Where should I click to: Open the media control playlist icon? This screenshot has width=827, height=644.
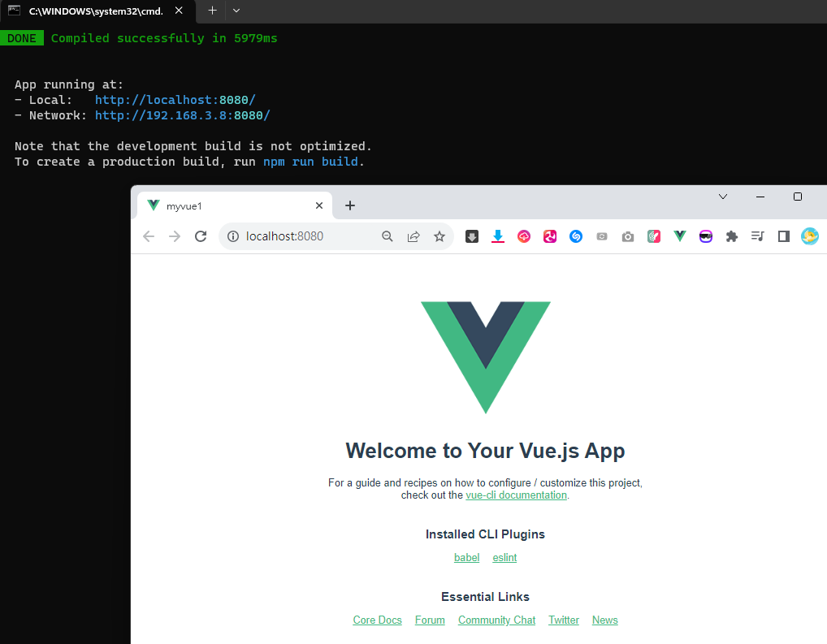pos(758,236)
